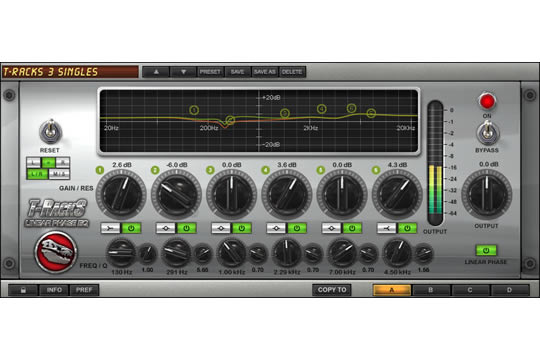Click band 1 gain knob at 2.6 dB
This screenshot has height=360, width=540.
[x=121, y=194]
